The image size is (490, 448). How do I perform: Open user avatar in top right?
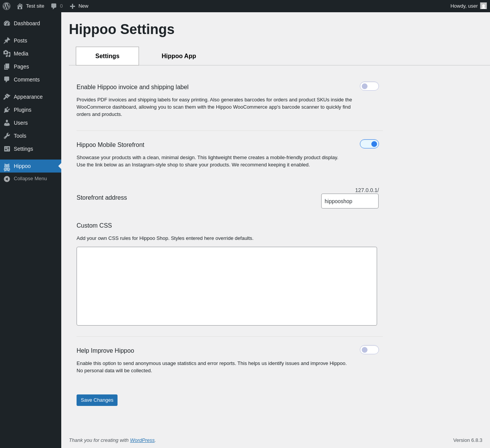click(x=483, y=6)
